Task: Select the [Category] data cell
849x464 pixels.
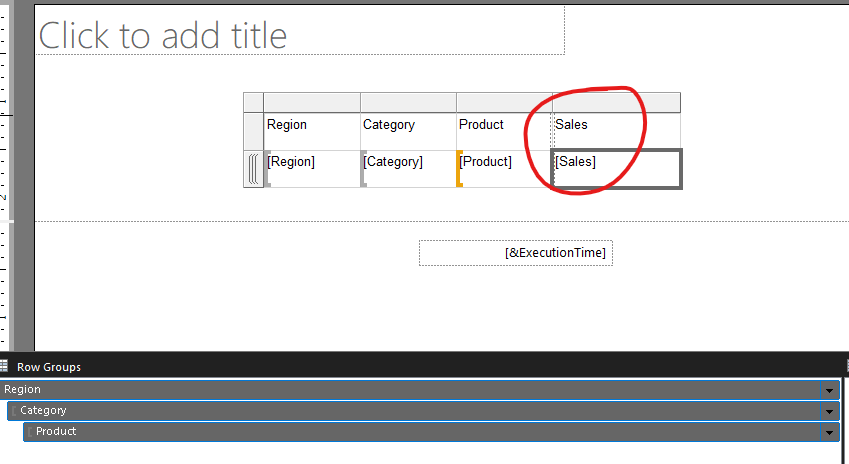Action: pyautogui.click(x=408, y=169)
